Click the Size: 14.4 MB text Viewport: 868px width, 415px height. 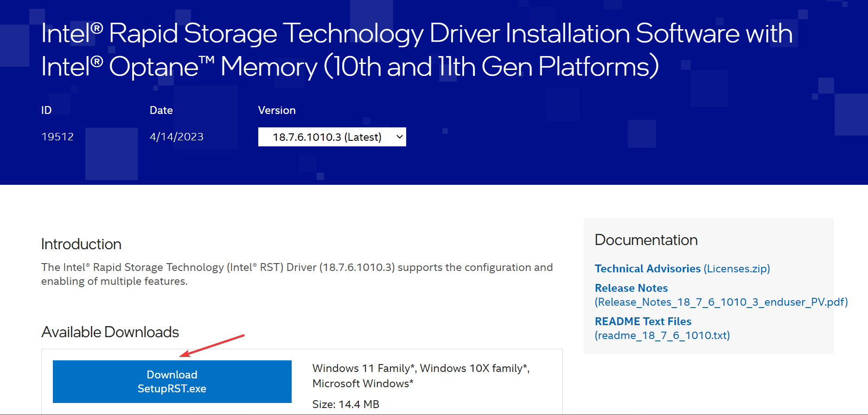[x=346, y=404]
